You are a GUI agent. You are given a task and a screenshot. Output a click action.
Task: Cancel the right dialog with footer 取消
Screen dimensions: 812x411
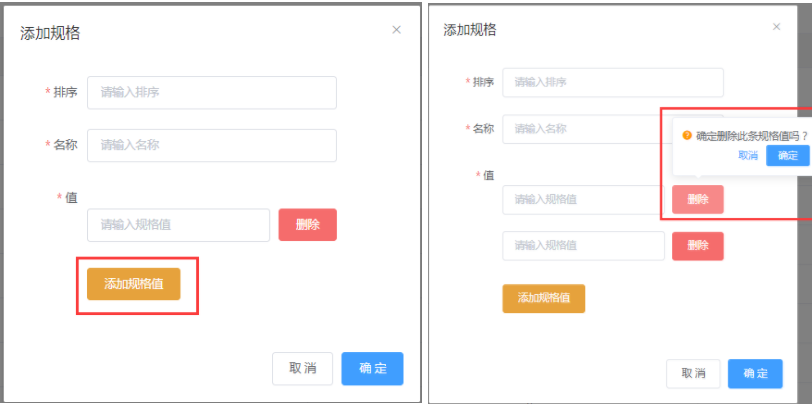pyautogui.click(x=693, y=373)
